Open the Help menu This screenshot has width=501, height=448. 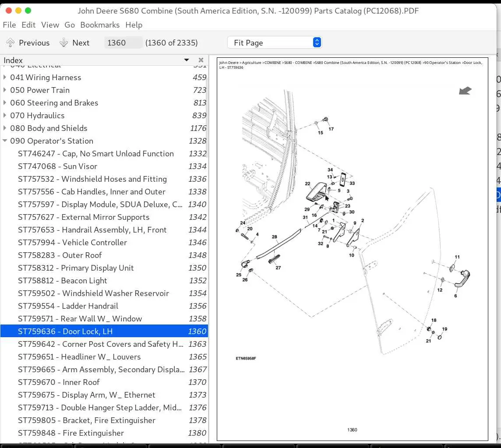coord(134,25)
